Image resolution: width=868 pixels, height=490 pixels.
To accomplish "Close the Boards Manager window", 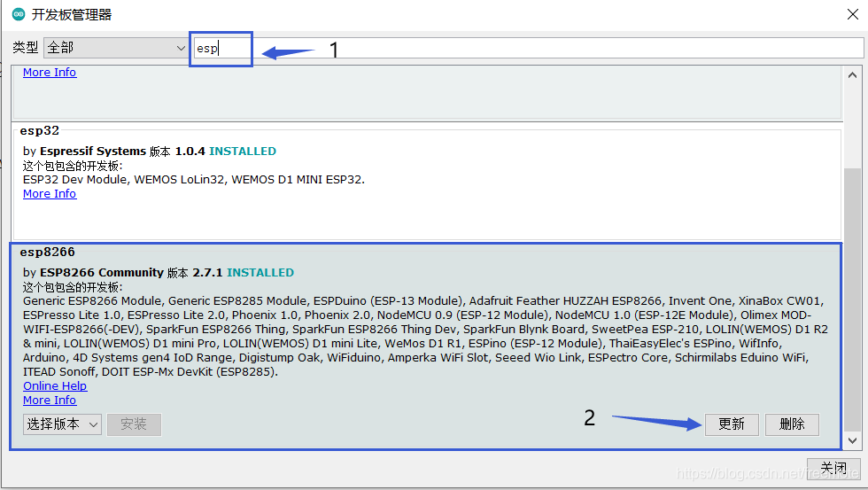I will tap(852, 14).
